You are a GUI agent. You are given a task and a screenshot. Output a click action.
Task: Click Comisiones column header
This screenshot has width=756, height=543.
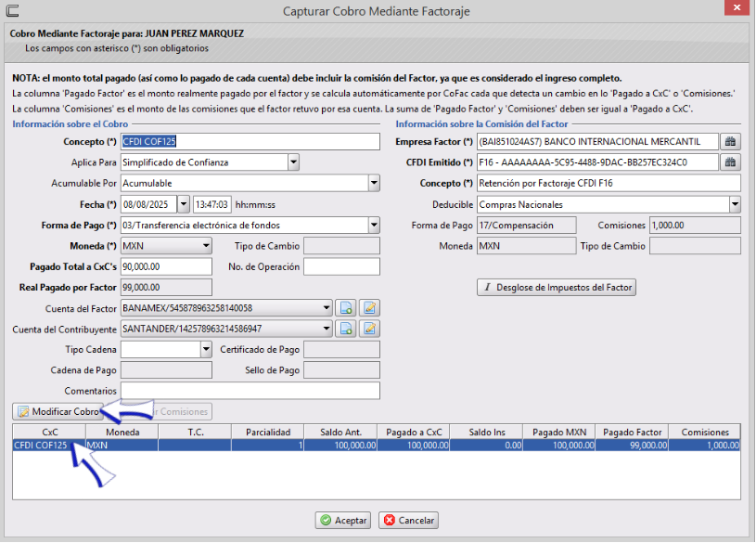point(704,433)
